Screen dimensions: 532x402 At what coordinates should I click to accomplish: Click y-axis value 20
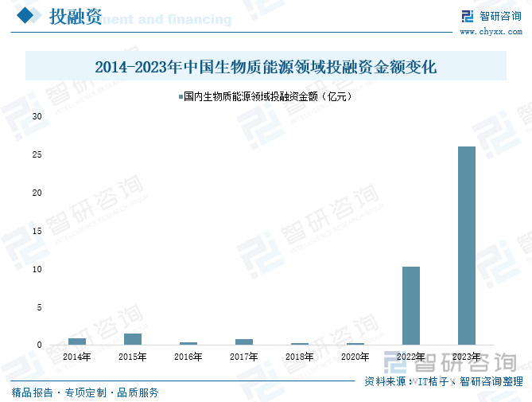[37, 193]
